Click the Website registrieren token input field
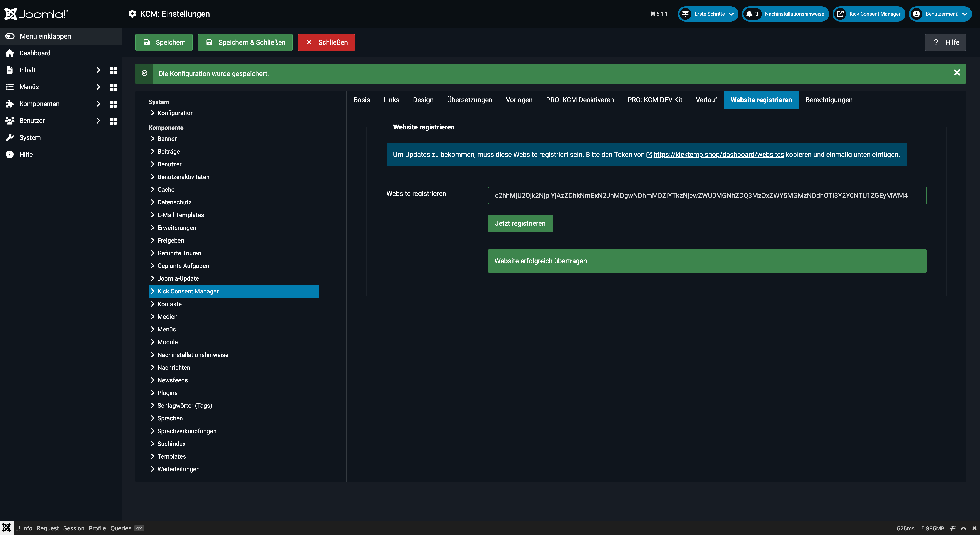Image resolution: width=980 pixels, height=535 pixels. (707, 196)
